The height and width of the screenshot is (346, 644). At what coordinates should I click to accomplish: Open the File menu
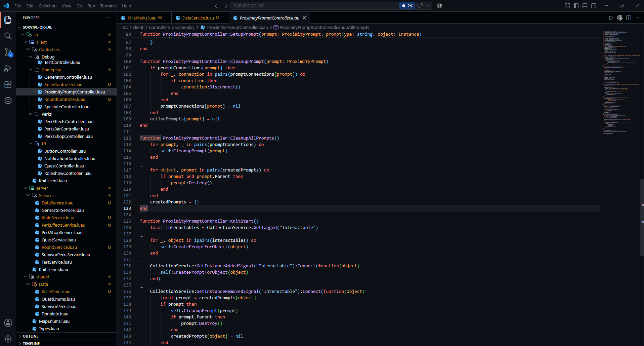tap(18, 6)
